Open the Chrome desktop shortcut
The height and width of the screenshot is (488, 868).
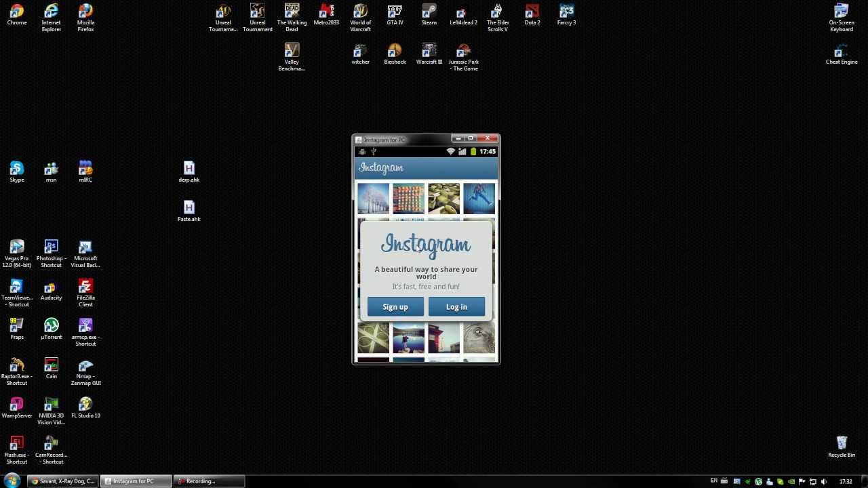tap(17, 15)
